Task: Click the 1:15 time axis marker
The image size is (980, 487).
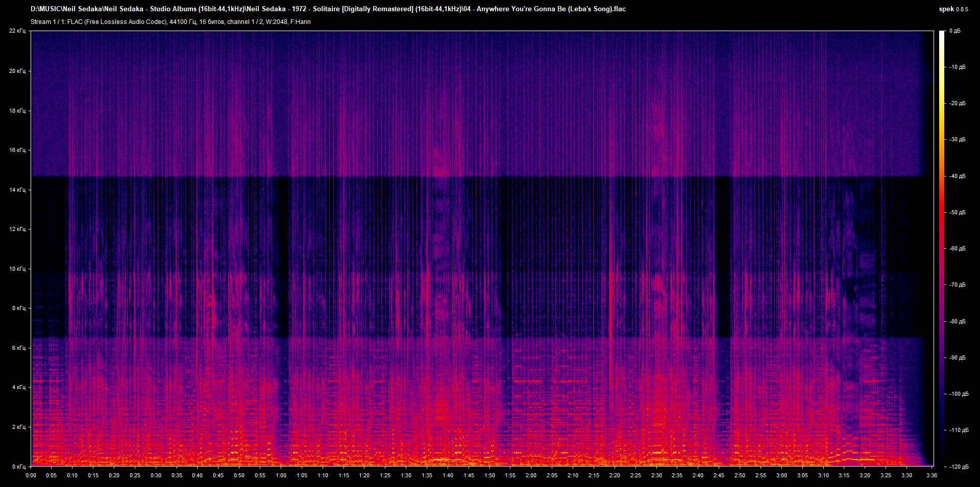Action: (x=344, y=475)
